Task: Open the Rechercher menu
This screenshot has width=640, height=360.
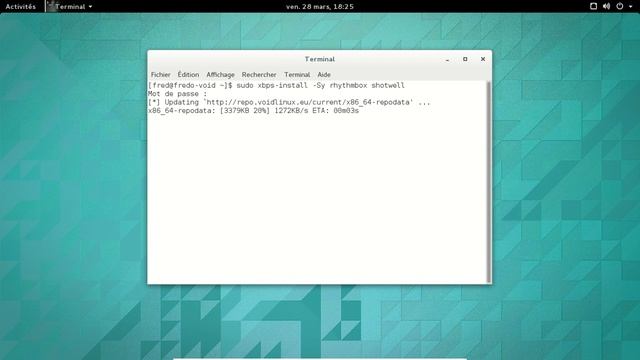Action: [259, 75]
